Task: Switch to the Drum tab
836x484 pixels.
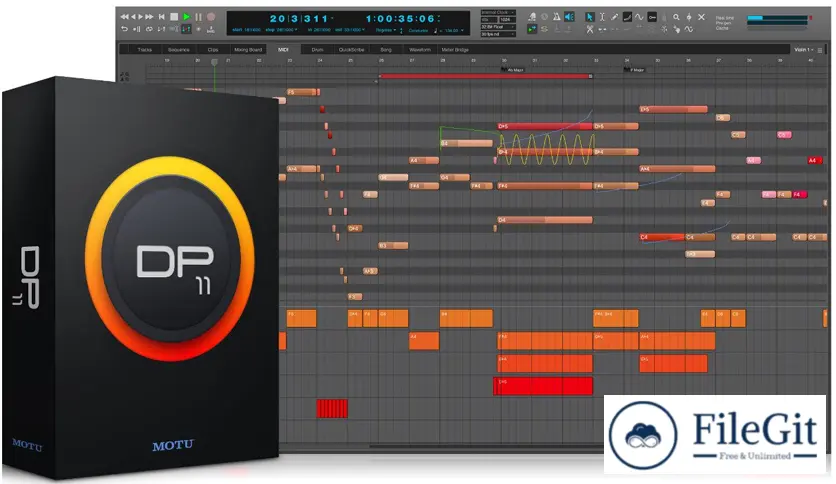Action: click(x=317, y=50)
